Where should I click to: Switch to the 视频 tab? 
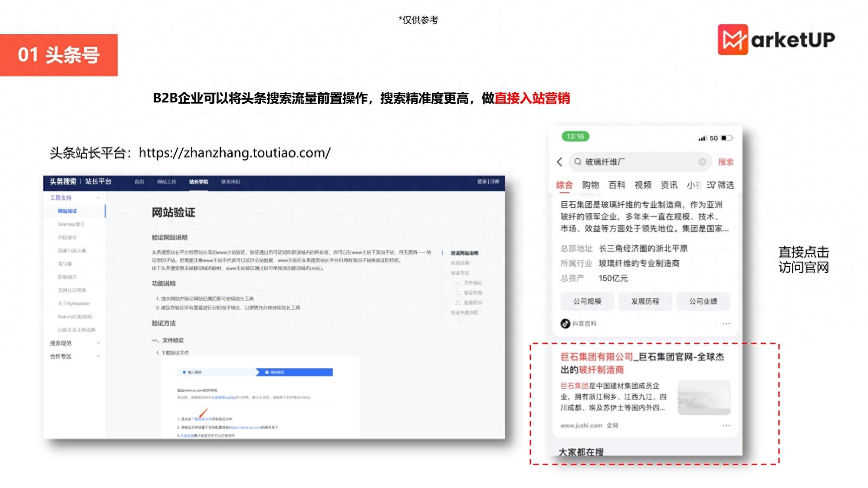click(643, 185)
